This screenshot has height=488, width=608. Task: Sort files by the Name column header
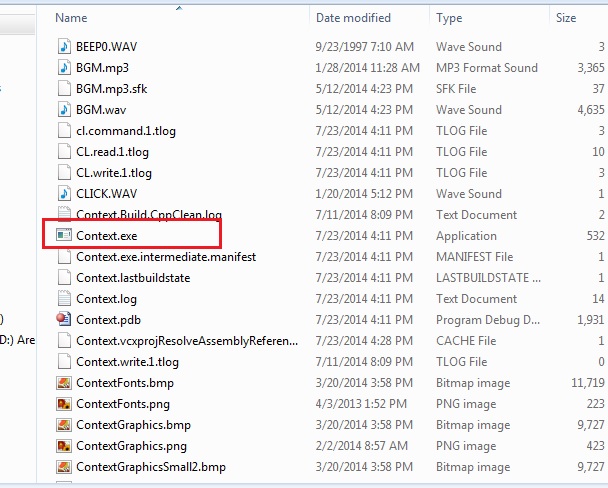(x=71, y=18)
